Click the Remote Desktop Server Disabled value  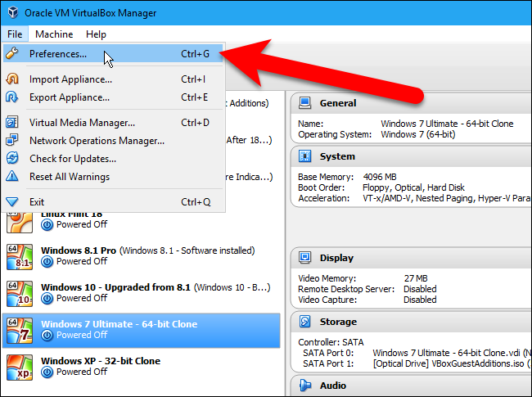(420, 289)
